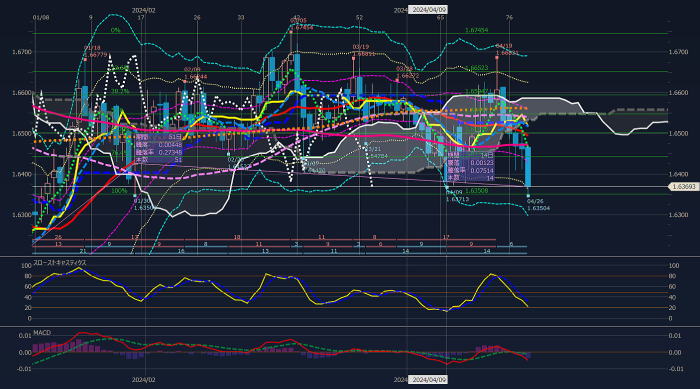
Task: Click the 100 level on left stochastics axis
Action: [26, 266]
